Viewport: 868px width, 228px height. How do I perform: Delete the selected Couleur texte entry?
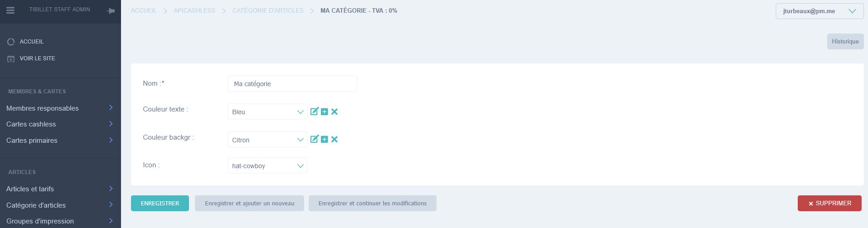335,112
